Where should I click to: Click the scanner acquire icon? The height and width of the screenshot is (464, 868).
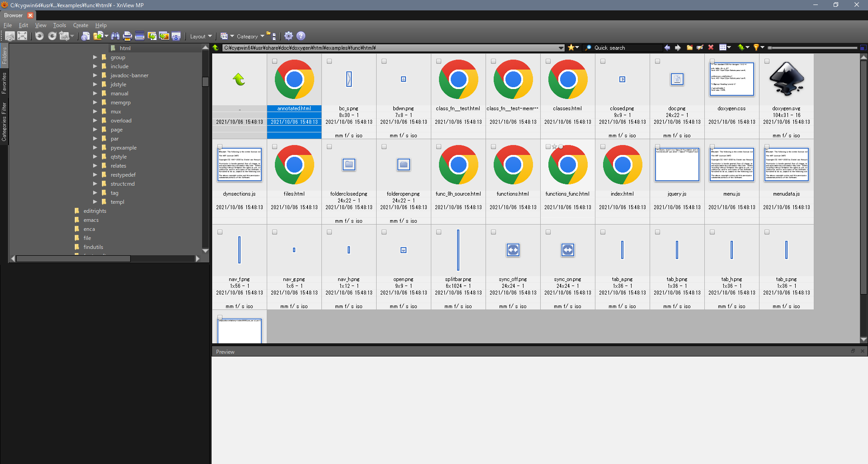pos(140,36)
